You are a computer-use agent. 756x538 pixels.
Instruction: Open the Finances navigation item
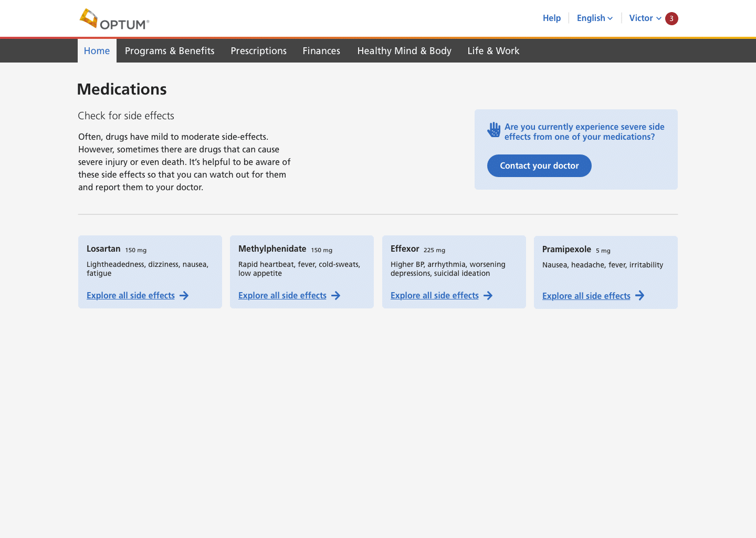tap(321, 51)
